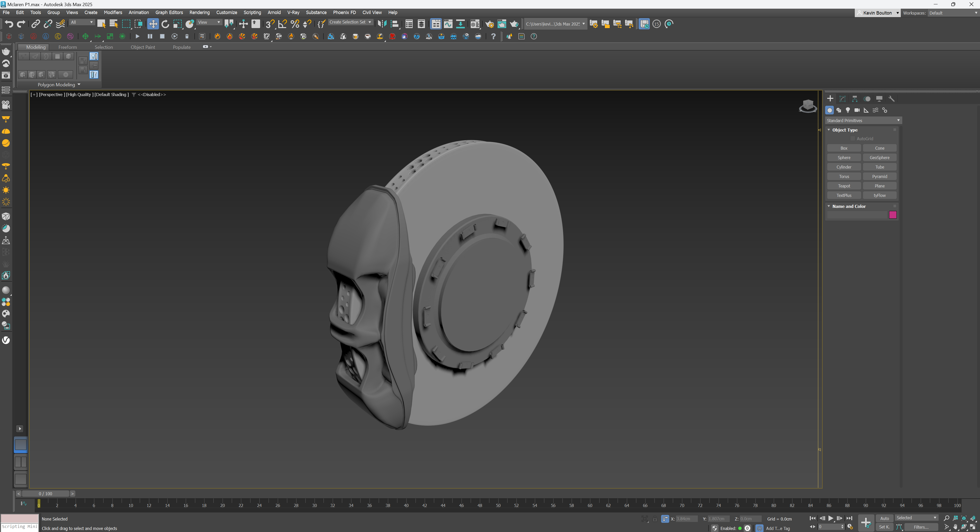Toggle the Selection Lock padlock icon
Screen dimensions: 980x532
[x=655, y=519]
